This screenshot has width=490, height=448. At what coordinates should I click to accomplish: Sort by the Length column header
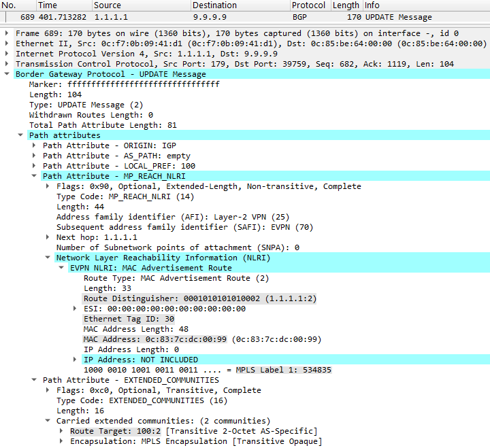[346, 5]
